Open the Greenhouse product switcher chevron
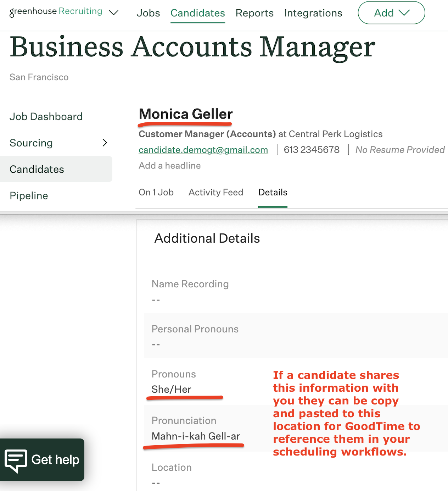 click(113, 13)
